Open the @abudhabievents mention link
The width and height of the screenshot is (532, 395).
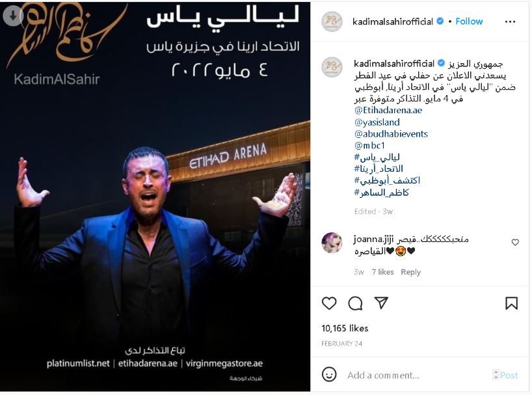tap(391, 133)
